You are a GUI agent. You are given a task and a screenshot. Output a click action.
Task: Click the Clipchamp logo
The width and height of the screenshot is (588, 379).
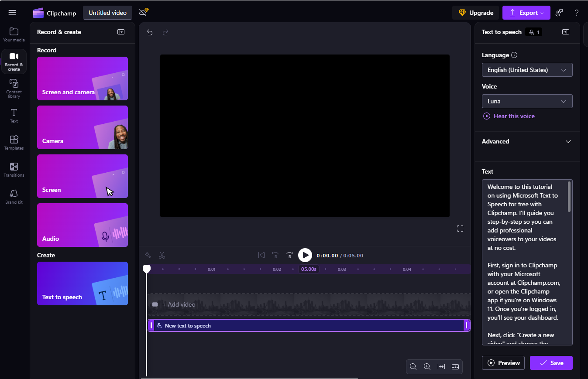(x=55, y=13)
